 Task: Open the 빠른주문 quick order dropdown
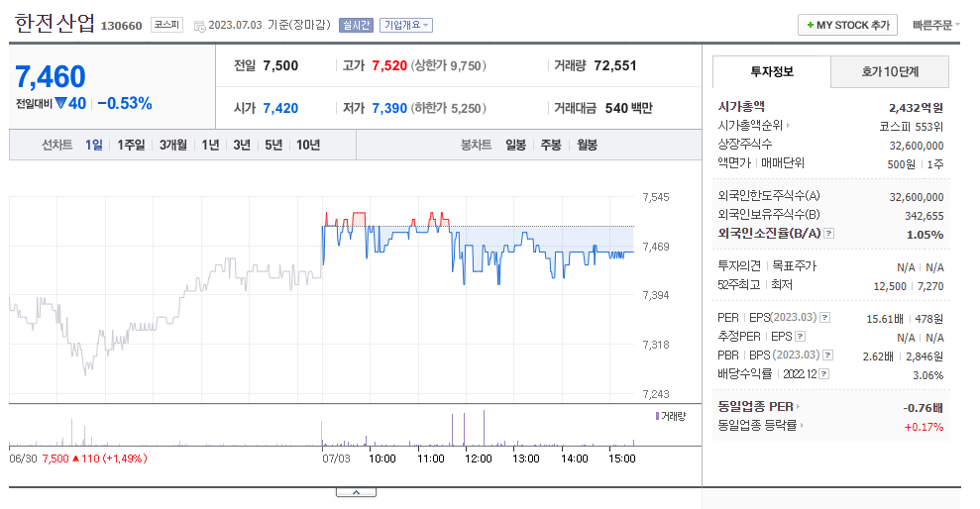coord(935,25)
